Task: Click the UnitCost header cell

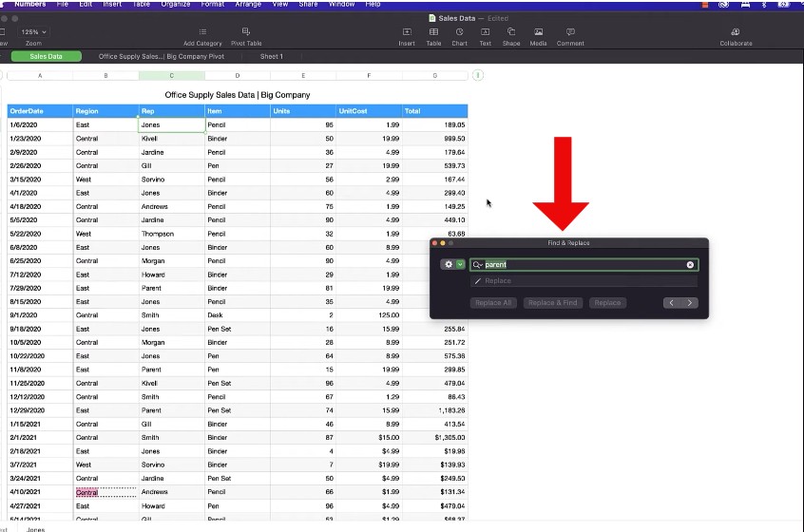Action: point(369,111)
